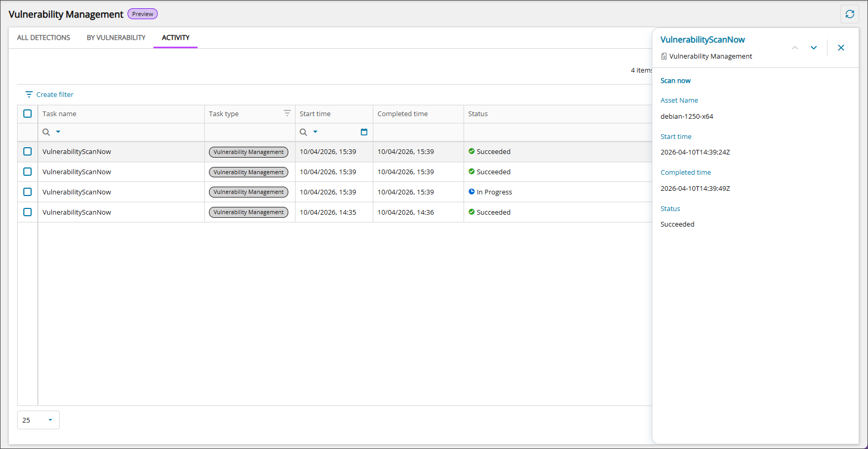Click the Start time search magnifier icon
868x449 pixels.
[x=303, y=132]
